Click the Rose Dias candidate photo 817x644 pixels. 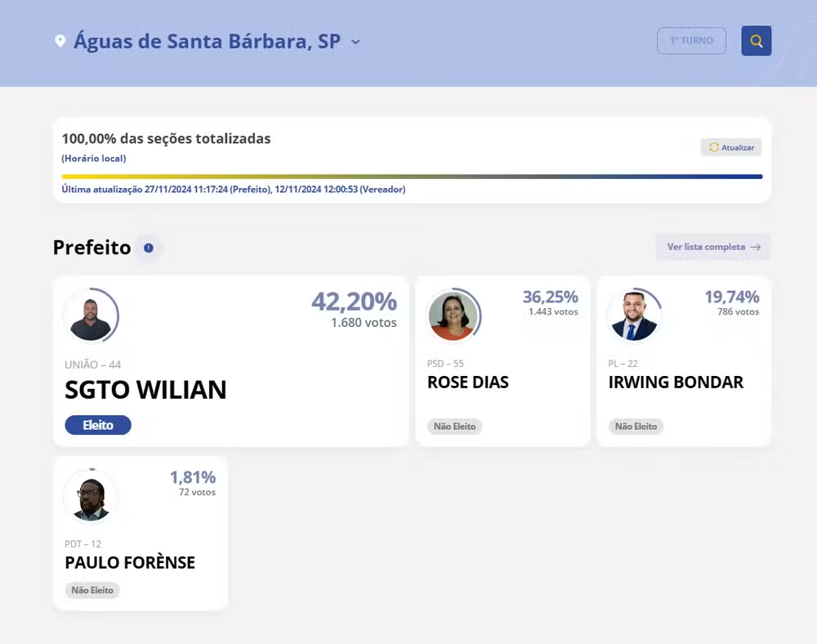[x=452, y=316]
